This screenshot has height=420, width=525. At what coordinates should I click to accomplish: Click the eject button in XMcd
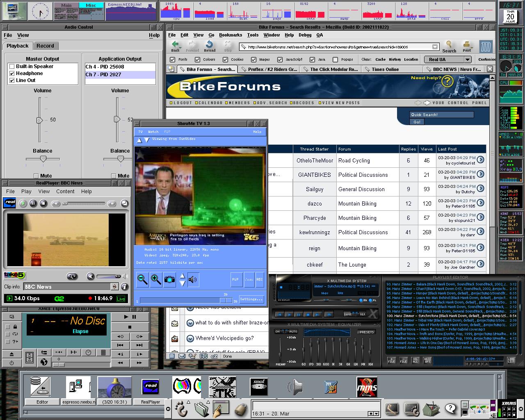click(12, 354)
